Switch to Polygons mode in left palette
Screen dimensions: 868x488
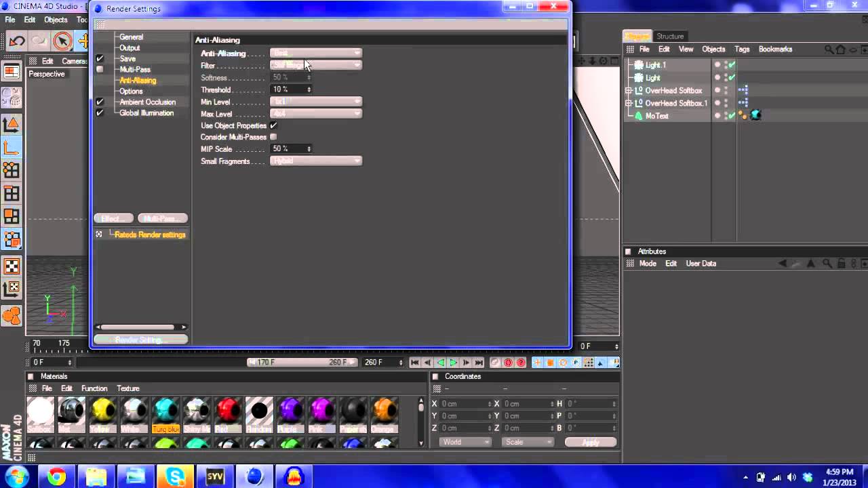pos(12,217)
